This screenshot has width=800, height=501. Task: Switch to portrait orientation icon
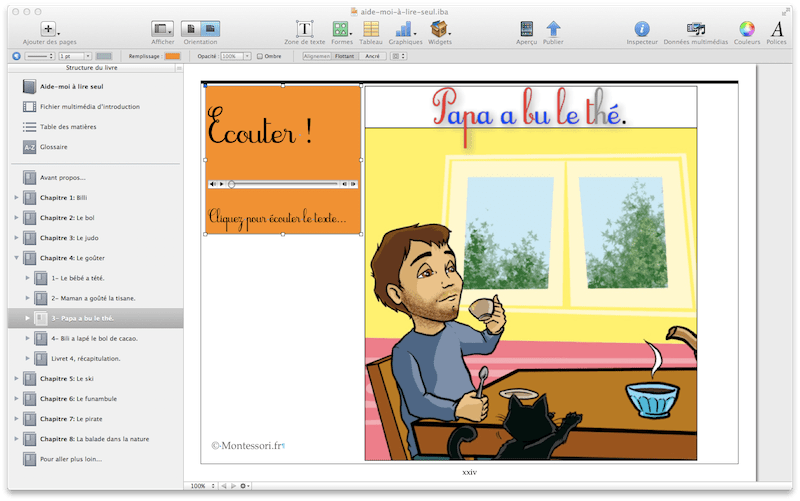[191, 29]
